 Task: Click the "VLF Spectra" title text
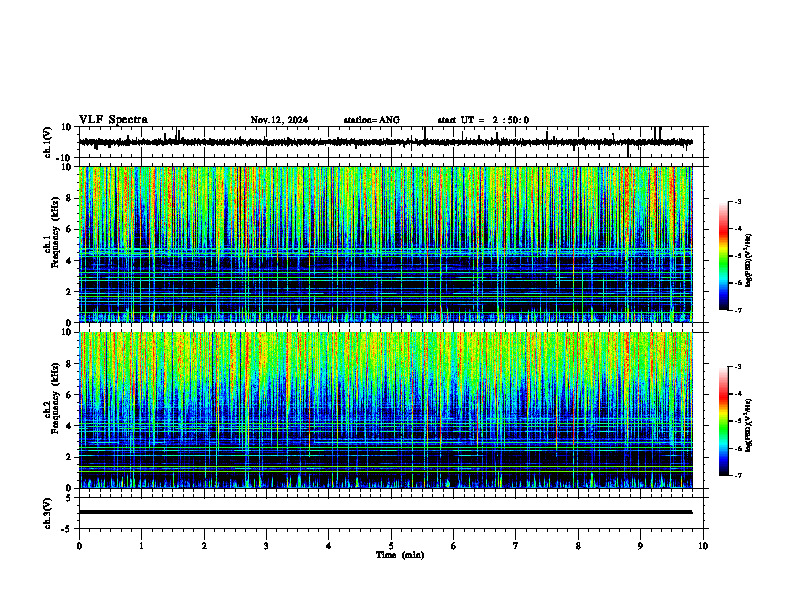point(113,120)
